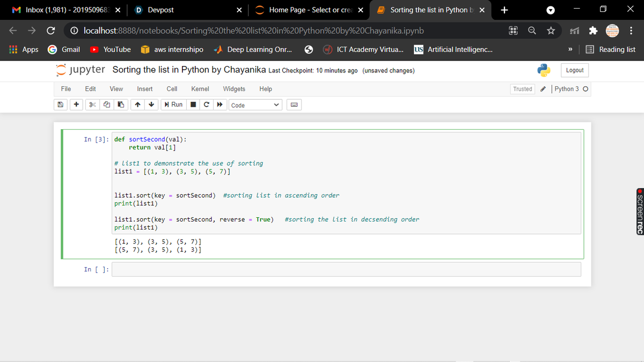This screenshot has width=644, height=362.
Task: Open the command palette keyboard icon
Action: 295,105
